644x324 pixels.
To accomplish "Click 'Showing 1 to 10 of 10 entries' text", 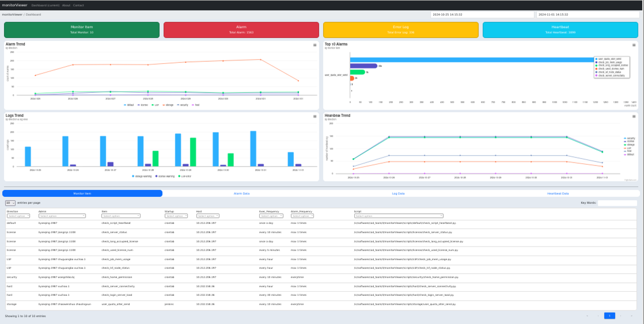I will click(25, 316).
